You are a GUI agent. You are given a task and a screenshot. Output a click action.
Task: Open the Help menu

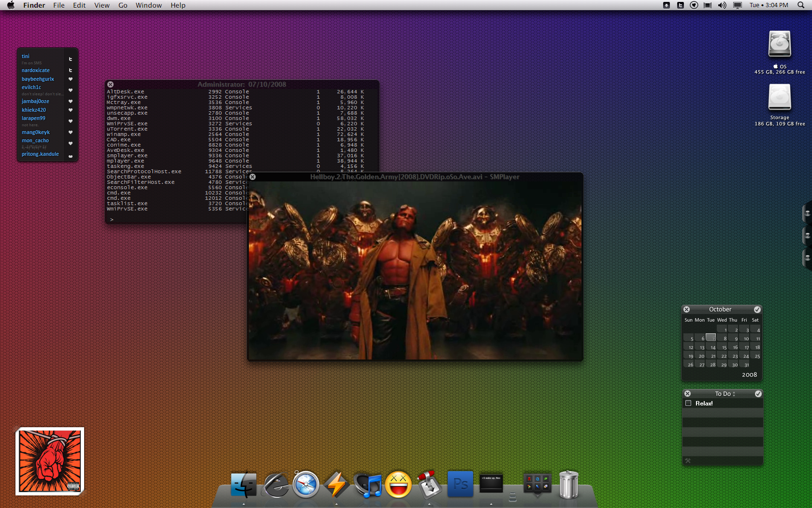[178, 5]
